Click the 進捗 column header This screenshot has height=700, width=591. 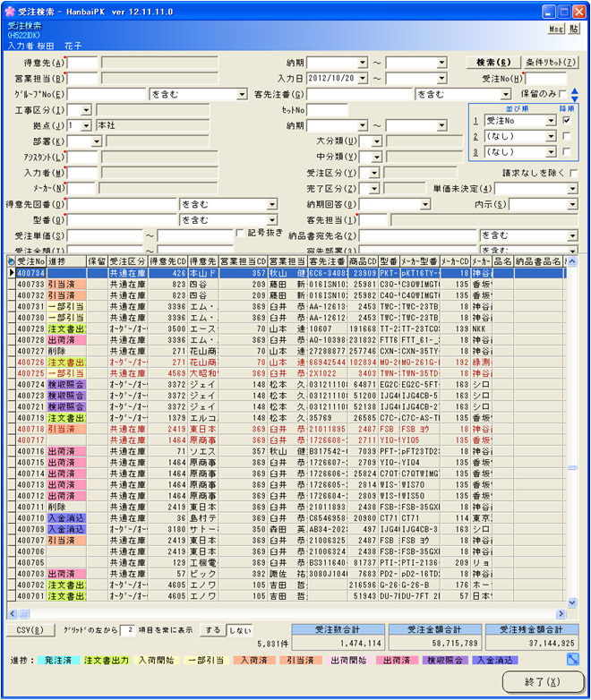[x=64, y=260]
